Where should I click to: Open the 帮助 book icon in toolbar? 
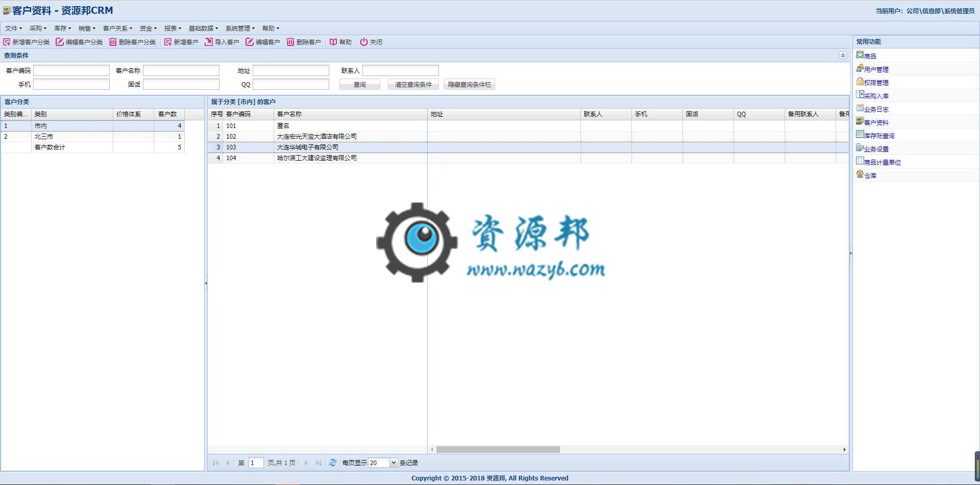click(333, 42)
